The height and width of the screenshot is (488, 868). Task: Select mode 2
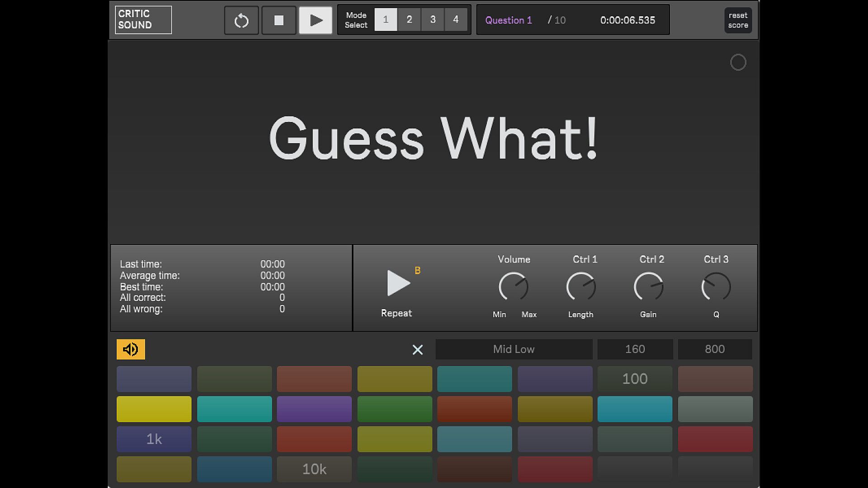coord(409,19)
